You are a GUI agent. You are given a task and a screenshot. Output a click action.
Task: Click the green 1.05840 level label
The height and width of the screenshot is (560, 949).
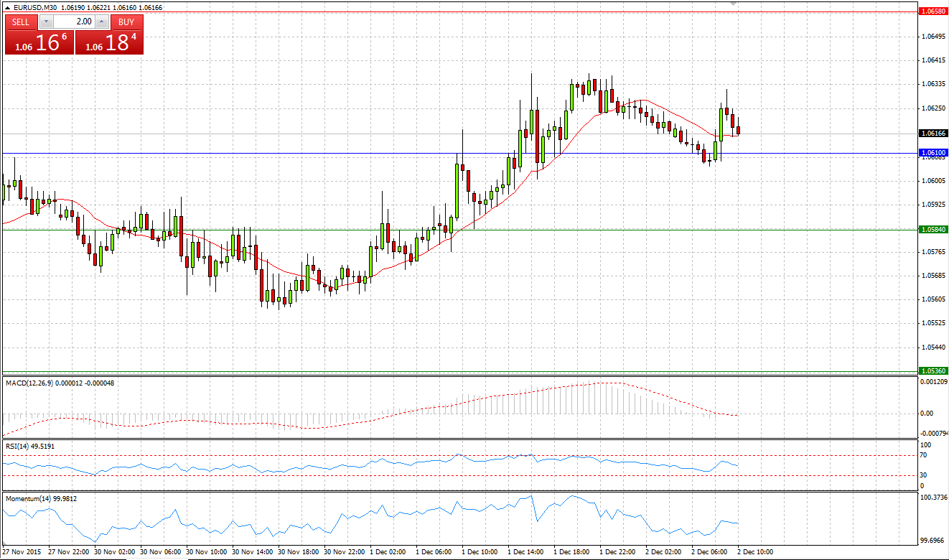pyautogui.click(x=933, y=229)
